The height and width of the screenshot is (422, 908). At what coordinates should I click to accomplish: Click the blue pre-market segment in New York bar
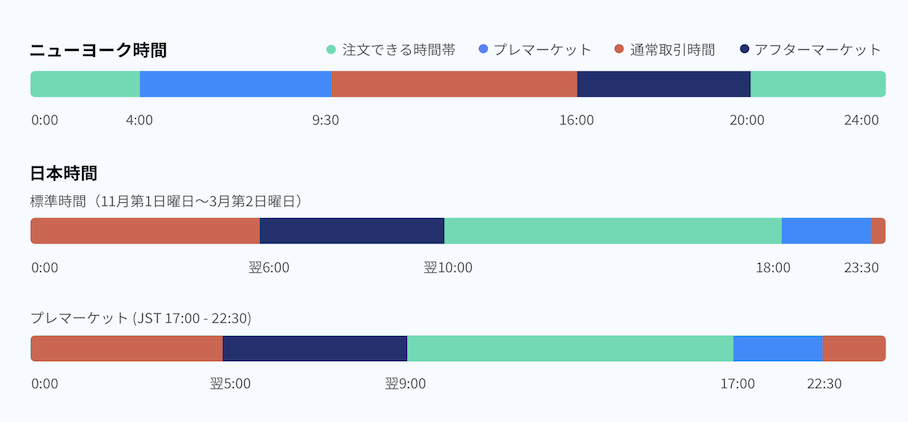pos(235,84)
